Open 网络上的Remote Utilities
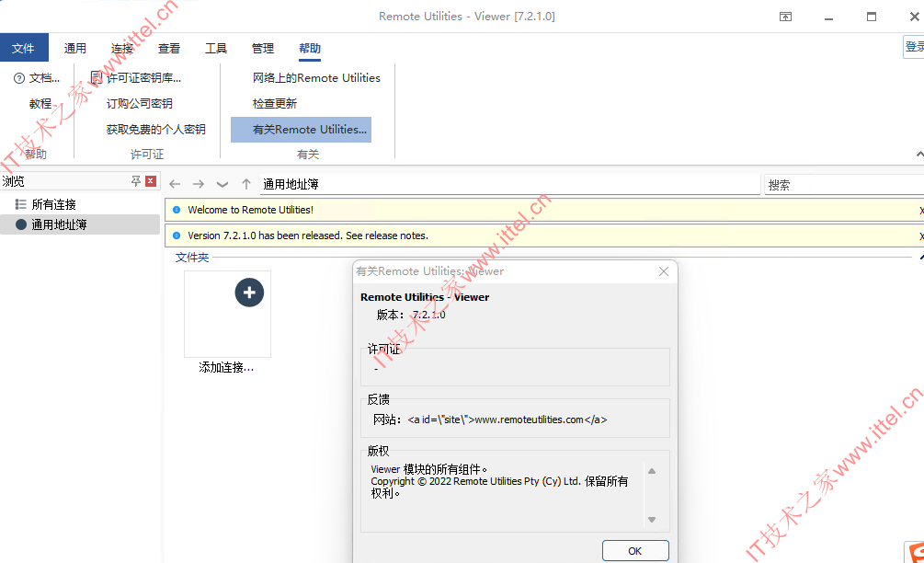 click(316, 78)
